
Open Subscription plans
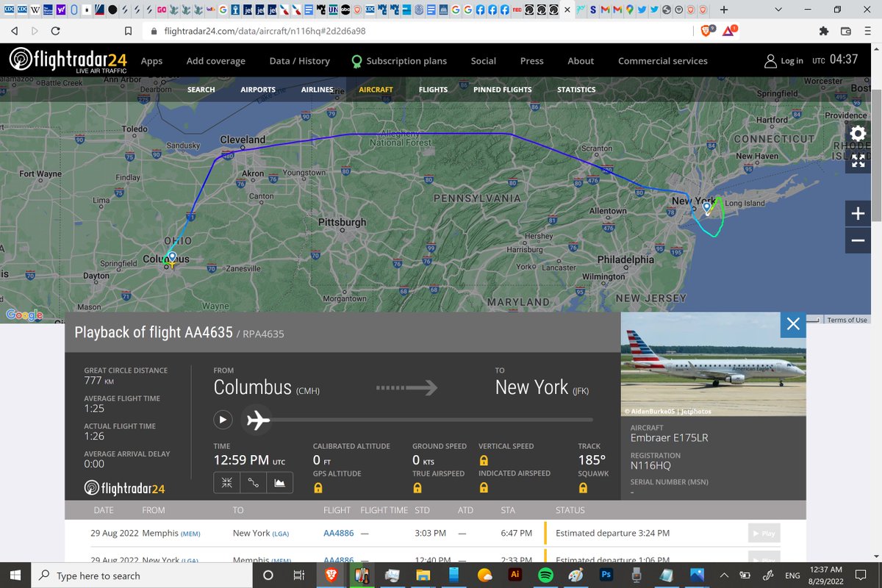[x=399, y=61]
